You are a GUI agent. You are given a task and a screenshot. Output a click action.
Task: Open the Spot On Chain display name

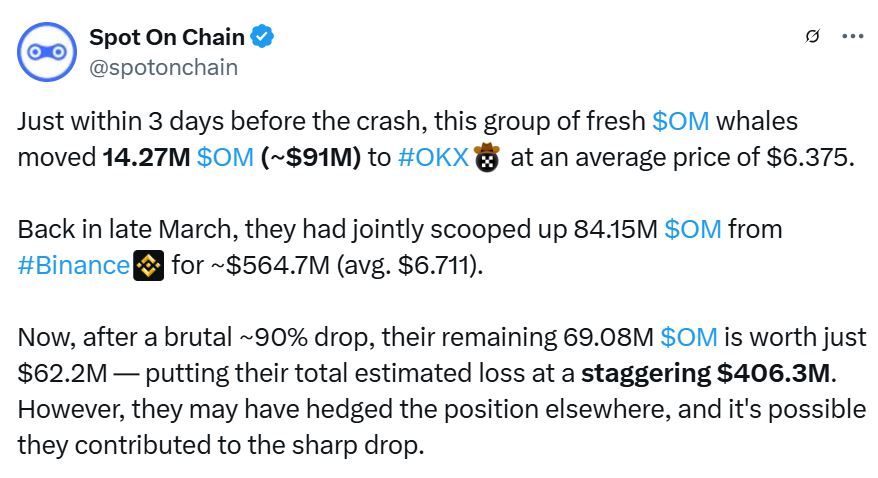click(x=167, y=38)
